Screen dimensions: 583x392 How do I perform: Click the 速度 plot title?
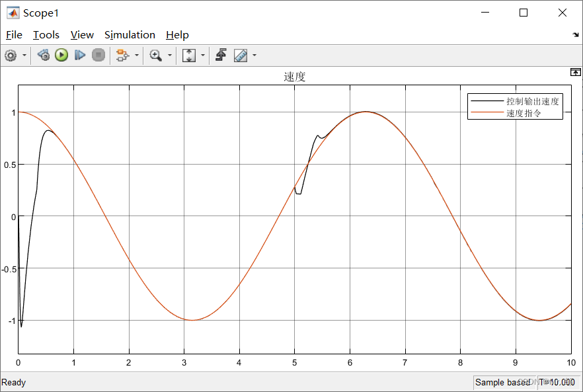pyautogui.click(x=294, y=76)
